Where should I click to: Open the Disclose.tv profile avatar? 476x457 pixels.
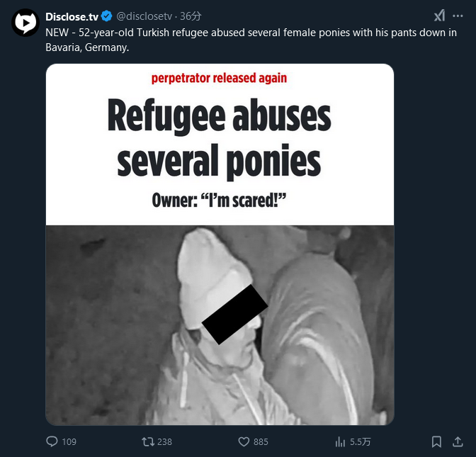(25, 23)
